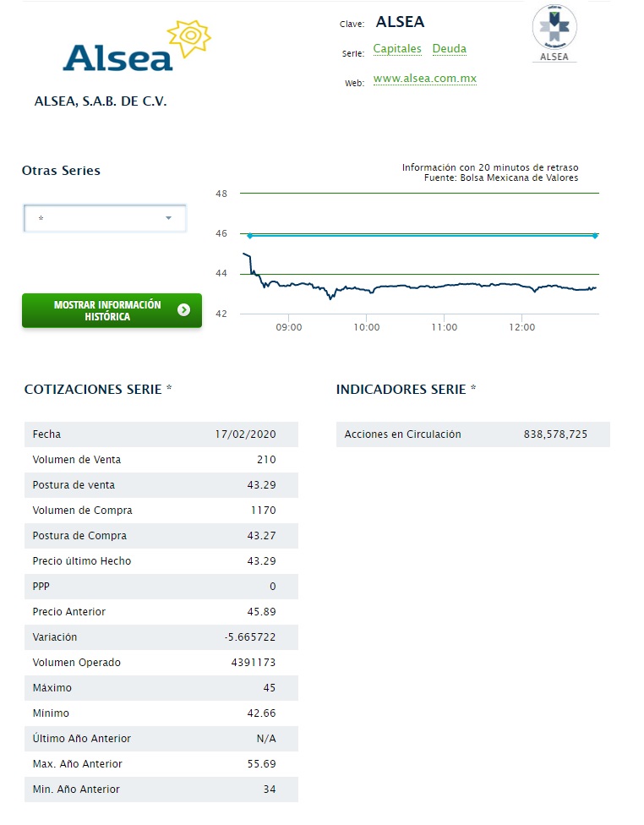Viewport: 644px width, 825px height.
Task: Click the ALSEA, S.A.B. DE C.V. company name
Action: point(101,101)
